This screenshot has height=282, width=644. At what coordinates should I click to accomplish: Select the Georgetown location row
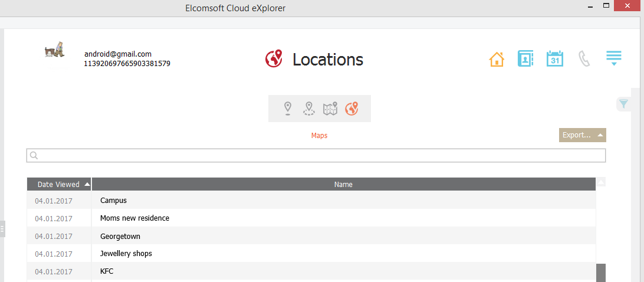click(120, 236)
